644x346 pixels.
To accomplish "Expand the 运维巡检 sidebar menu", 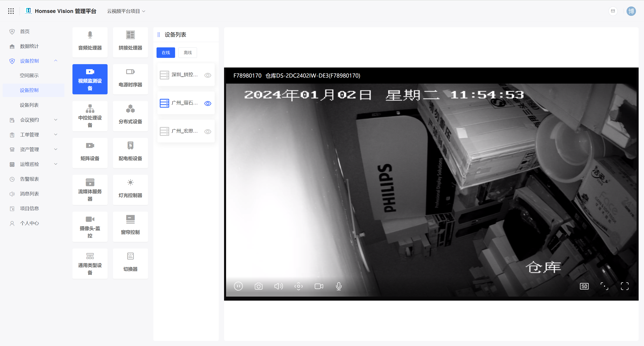I will point(34,164).
